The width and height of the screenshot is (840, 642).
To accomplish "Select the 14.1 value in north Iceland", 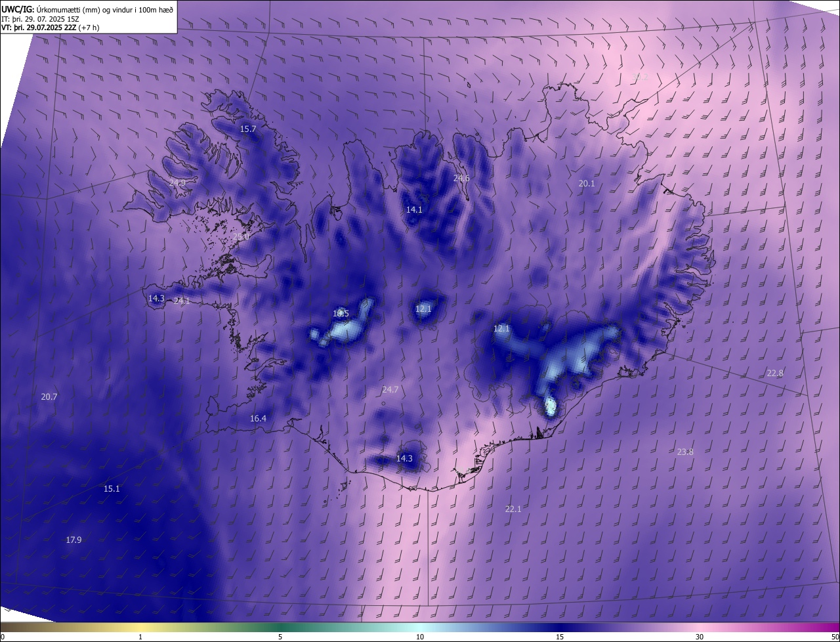I will click(x=414, y=210).
